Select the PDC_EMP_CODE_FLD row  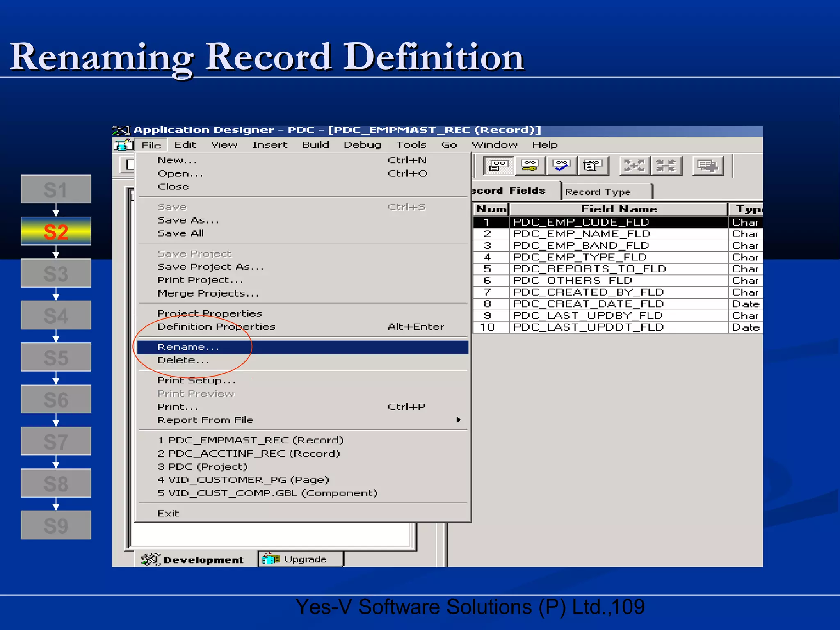tap(618, 222)
